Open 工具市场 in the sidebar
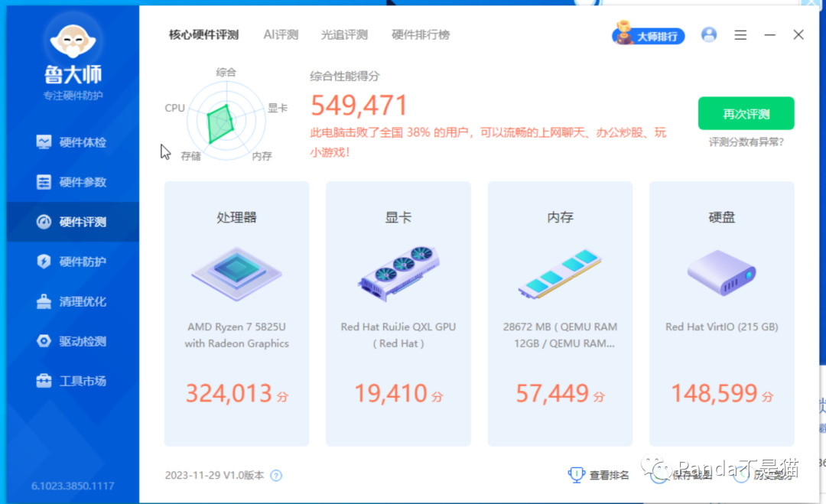826x504 pixels. click(73, 381)
